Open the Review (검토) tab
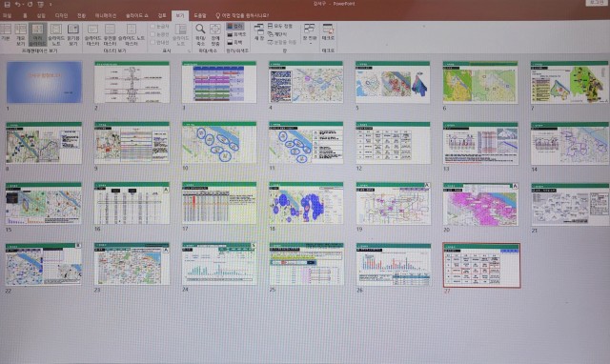 162,15
